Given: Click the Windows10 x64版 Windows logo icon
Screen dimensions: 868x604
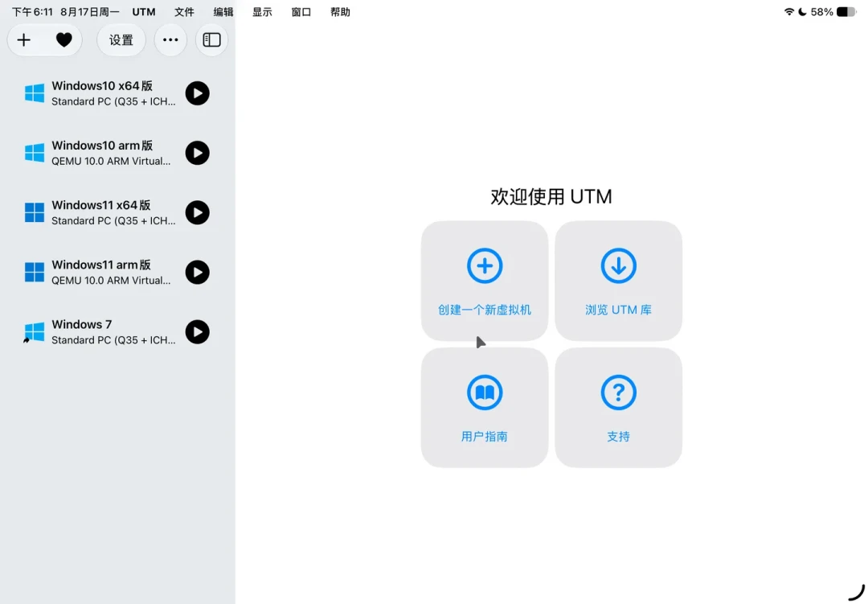Looking at the screenshot, I should click(35, 93).
